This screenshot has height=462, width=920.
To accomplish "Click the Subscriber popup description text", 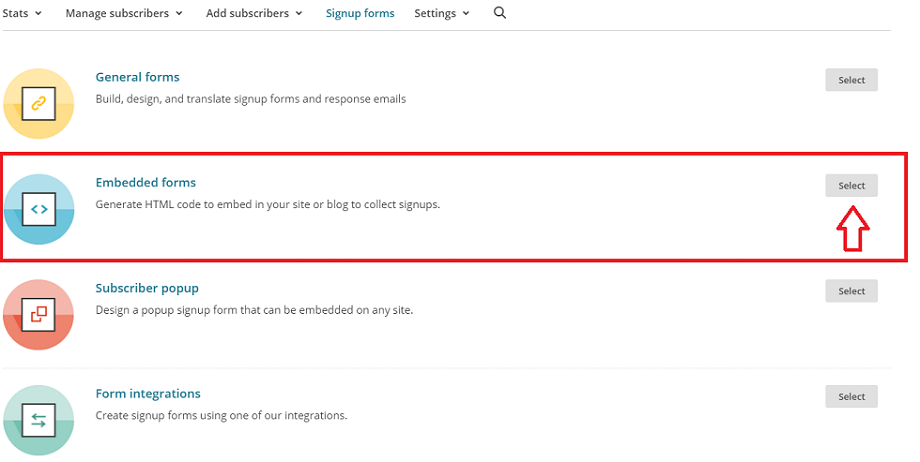I will point(254,310).
